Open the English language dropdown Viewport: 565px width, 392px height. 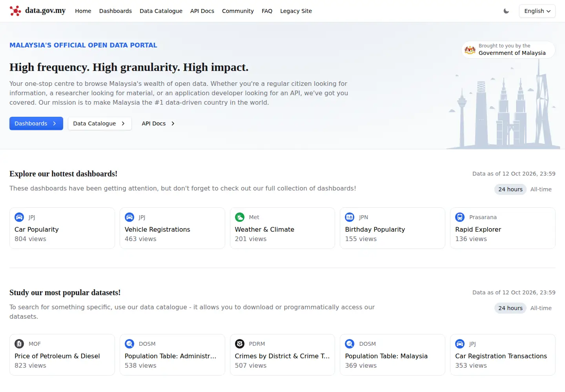[x=537, y=11]
